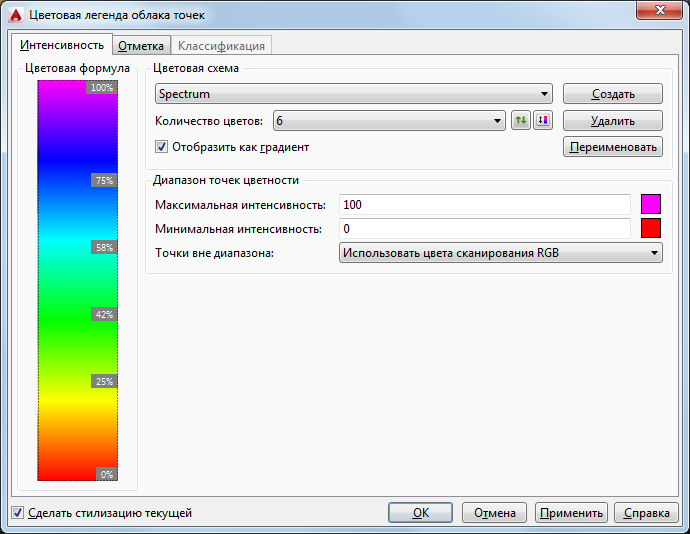The height and width of the screenshot is (534, 690).
Task: Click the Создать button
Action: pos(613,94)
